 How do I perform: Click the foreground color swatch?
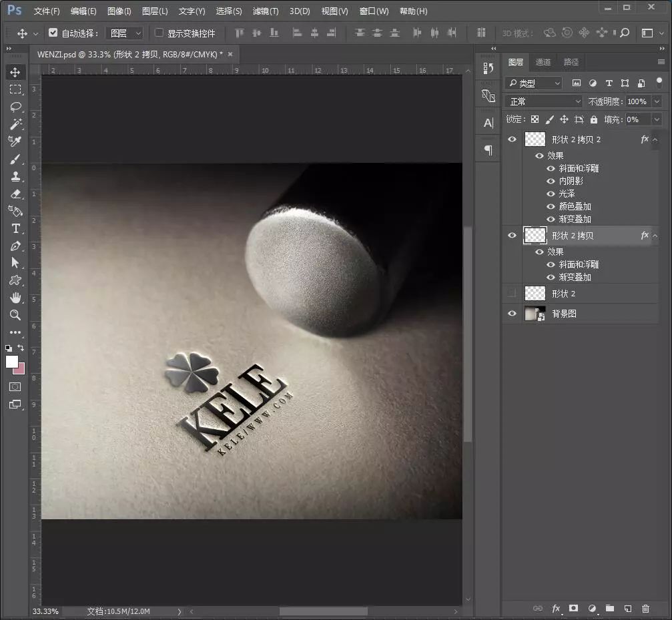12,361
